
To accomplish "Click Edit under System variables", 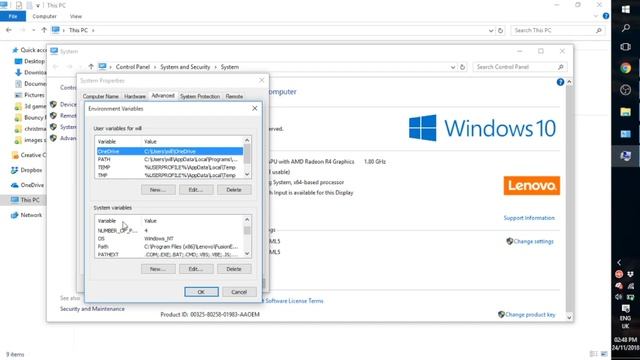I will (196, 269).
